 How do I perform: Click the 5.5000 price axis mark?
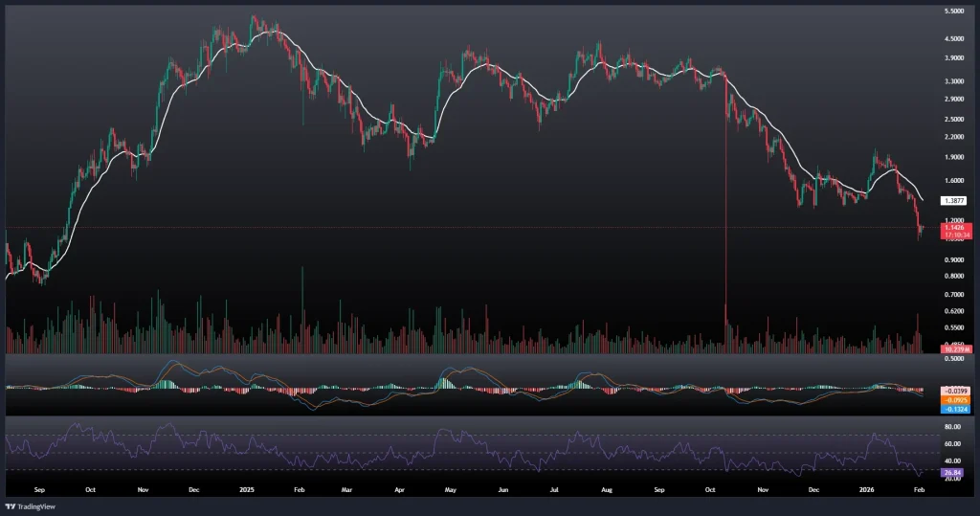[953, 11]
